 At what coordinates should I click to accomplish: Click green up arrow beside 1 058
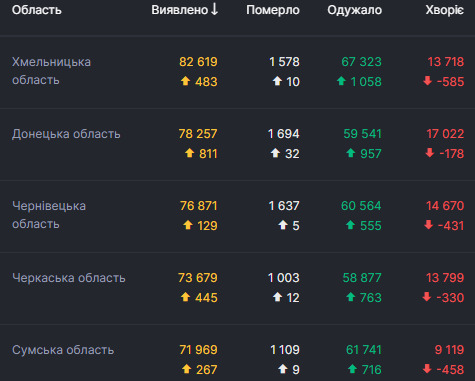pyautogui.click(x=341, y=81)
